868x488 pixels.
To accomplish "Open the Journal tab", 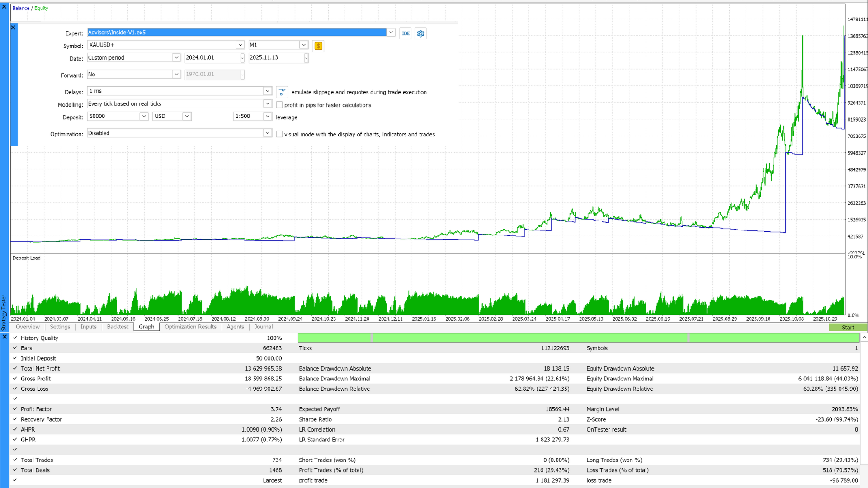I will [x=263, y=327].
